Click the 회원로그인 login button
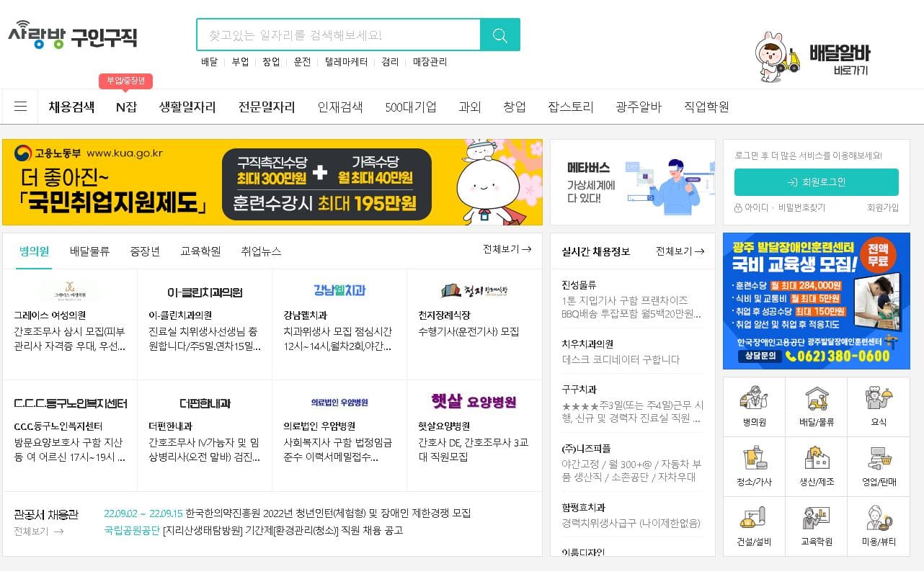 coord(816,182)
